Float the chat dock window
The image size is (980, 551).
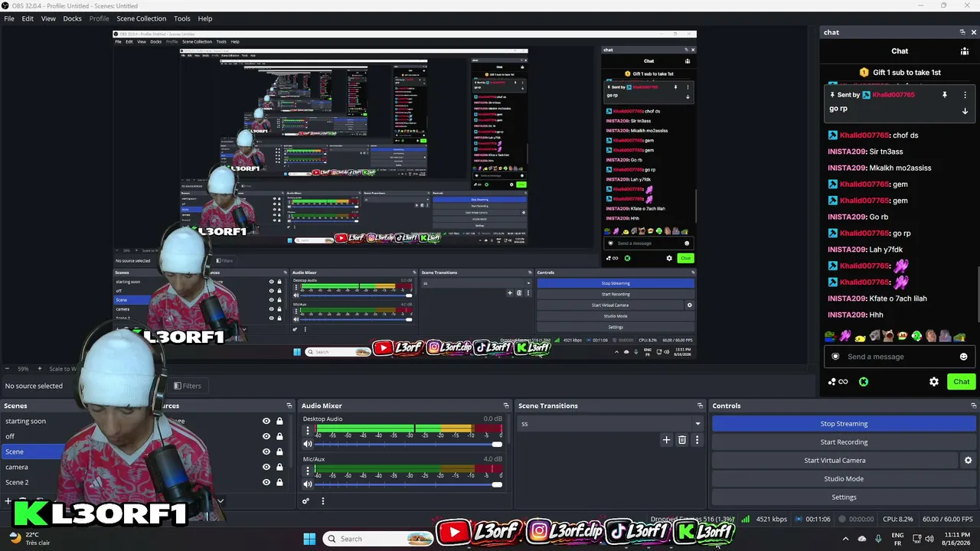click(x=962, y=32)
